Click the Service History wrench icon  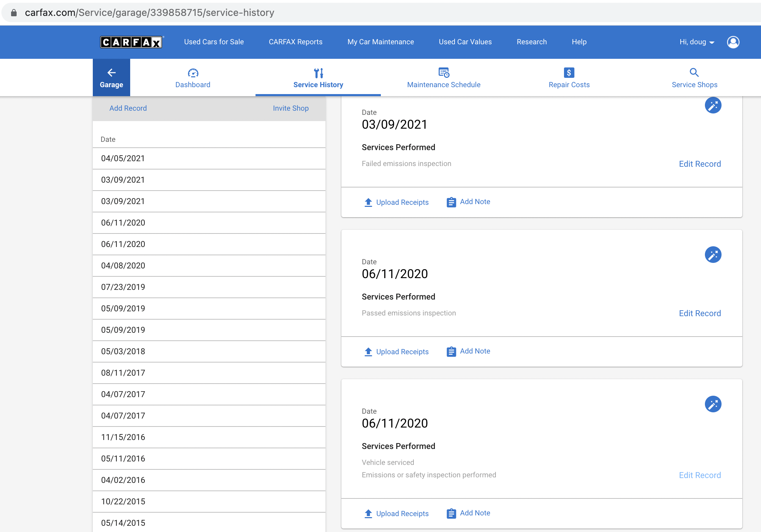click(x=318, y=73)
